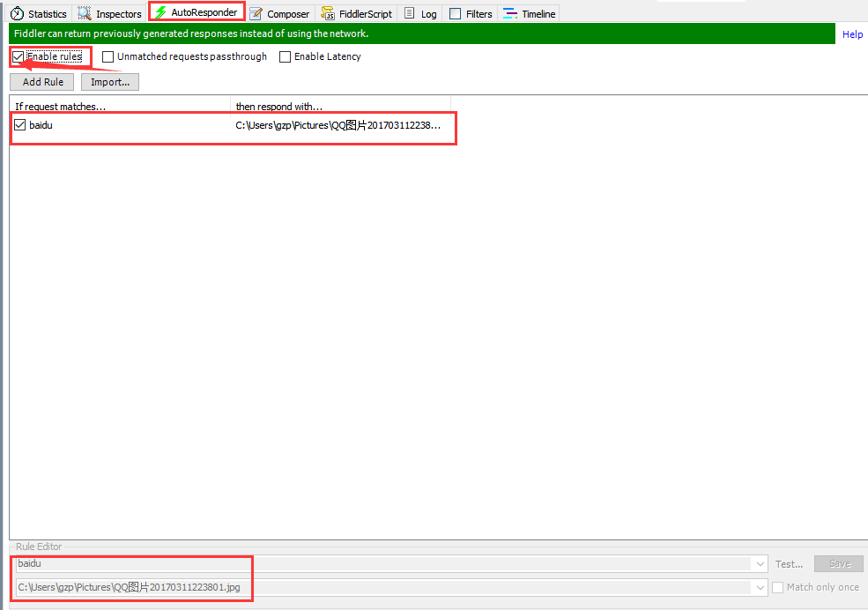This screenshot has height=610, width=868.
Task: Click the Filters tab icon
Action: point(455,14)
